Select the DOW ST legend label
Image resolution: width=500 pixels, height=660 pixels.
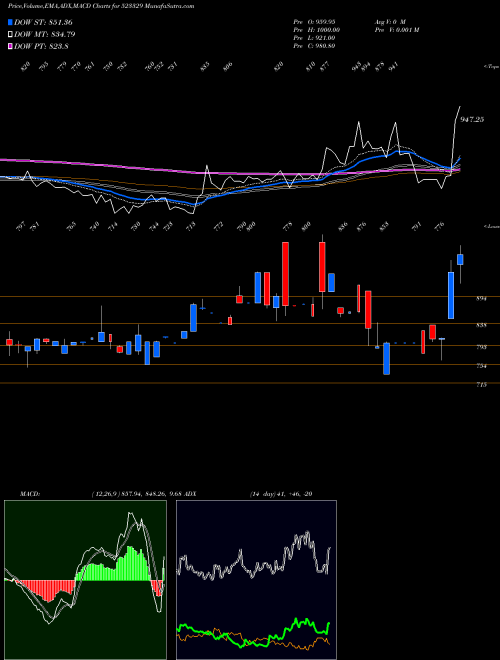coord(43,22)
